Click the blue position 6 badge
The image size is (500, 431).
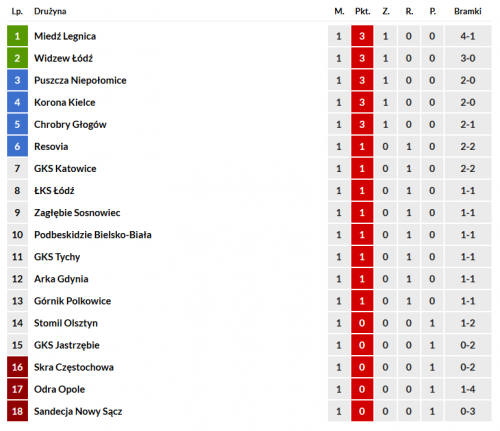point(17,146)
